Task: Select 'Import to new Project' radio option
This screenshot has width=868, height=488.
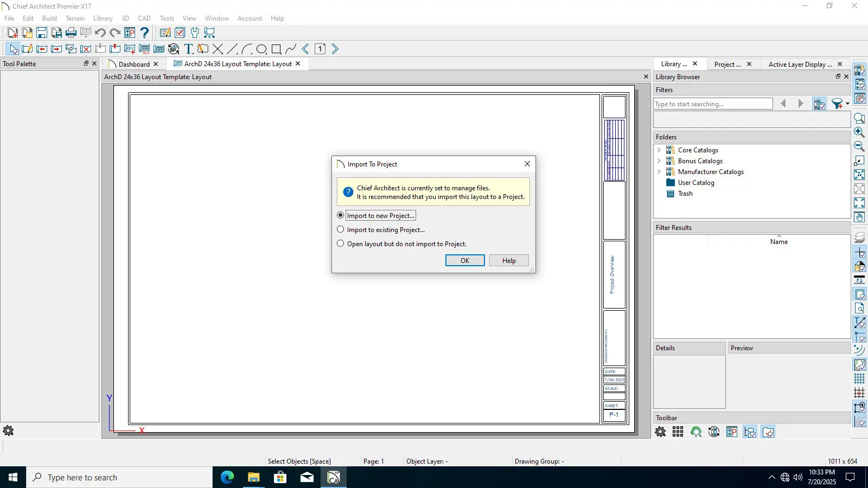Action: [341, 215]
